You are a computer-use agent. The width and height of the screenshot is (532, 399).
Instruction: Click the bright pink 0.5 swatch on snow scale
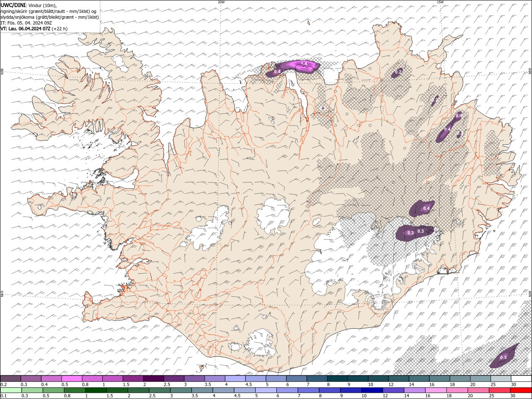(72, 379)
